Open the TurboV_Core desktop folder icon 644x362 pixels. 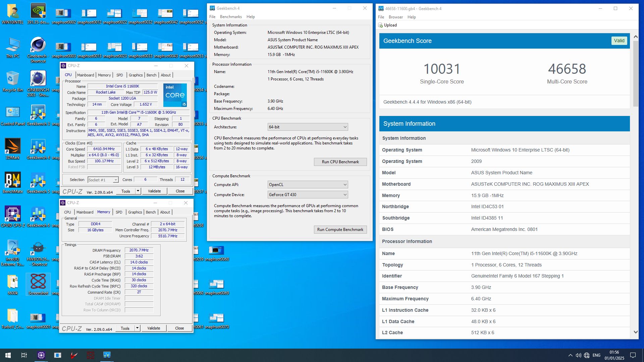coord(13,319)
